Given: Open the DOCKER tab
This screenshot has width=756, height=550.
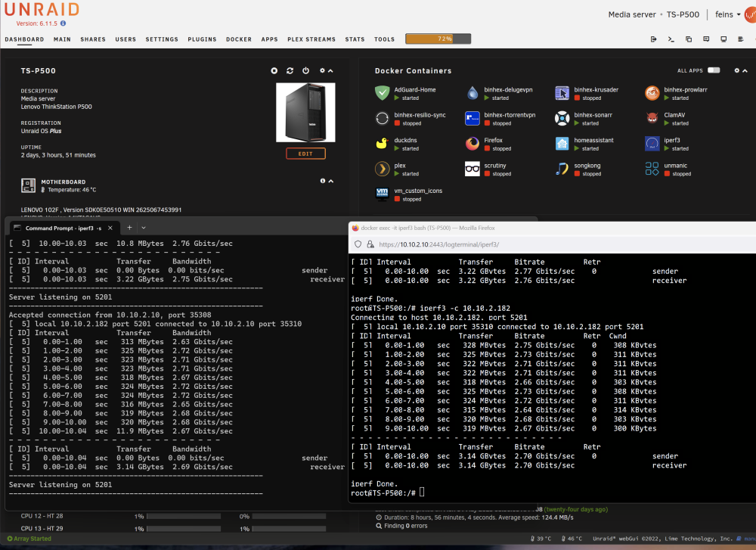Looking at the screenshot, I should coord(239,39).
